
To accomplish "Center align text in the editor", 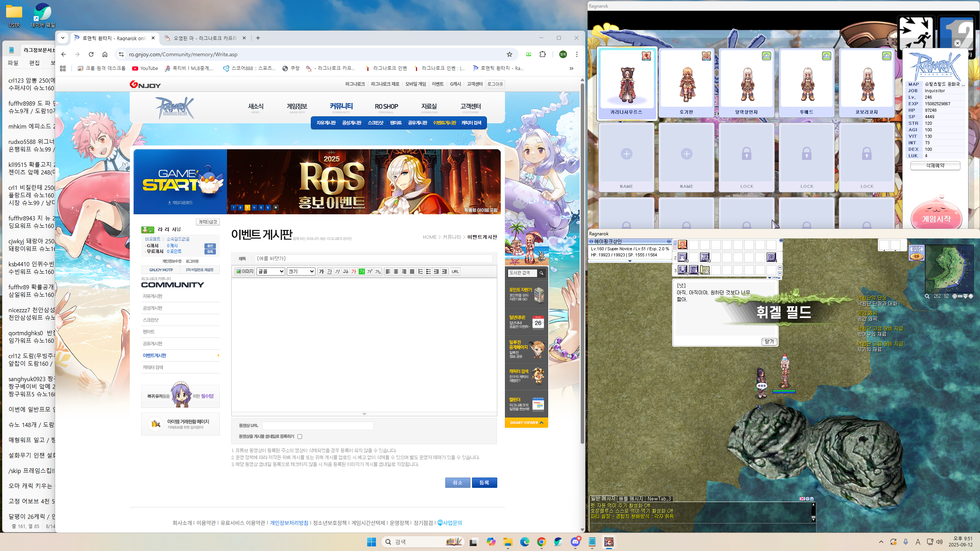I will (396, 271).
